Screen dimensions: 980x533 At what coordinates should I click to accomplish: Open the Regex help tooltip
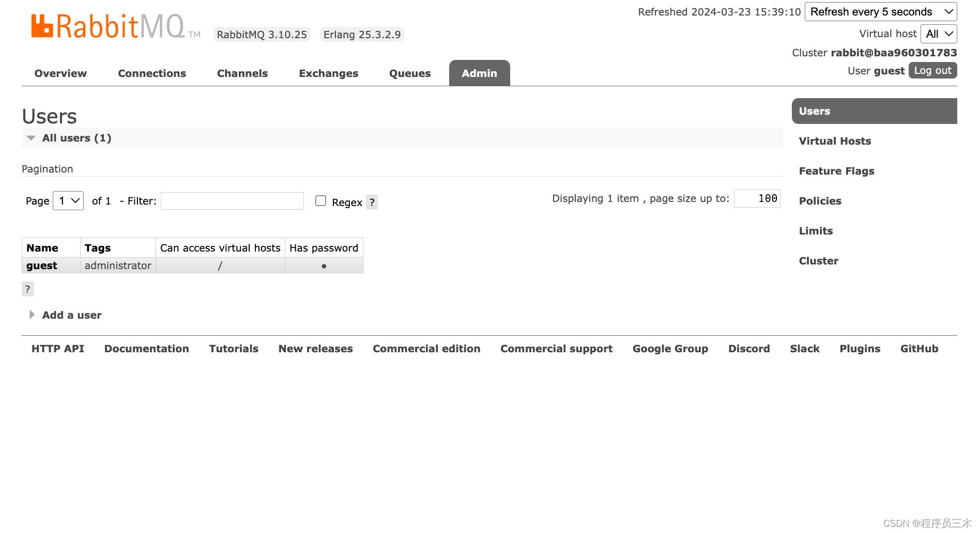coord(372,202)
